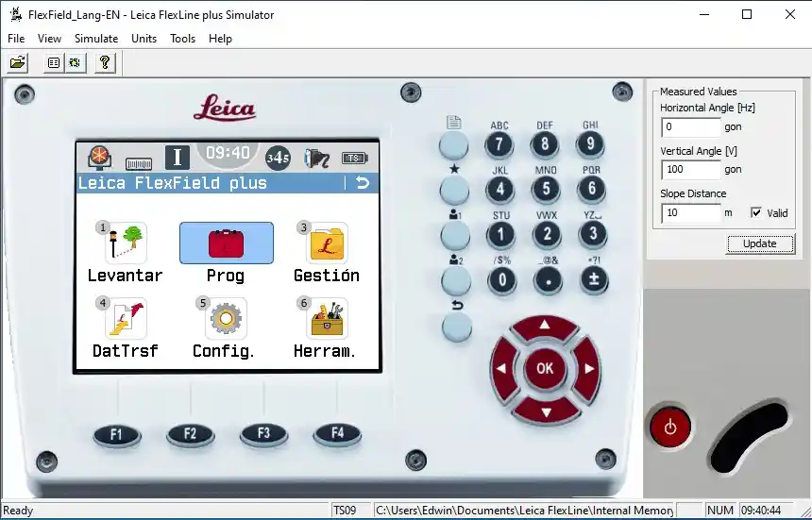Viewport: 812px width, 520px height.
Task: Click the 345 numeric input mode icon
Action: point(278,158)
